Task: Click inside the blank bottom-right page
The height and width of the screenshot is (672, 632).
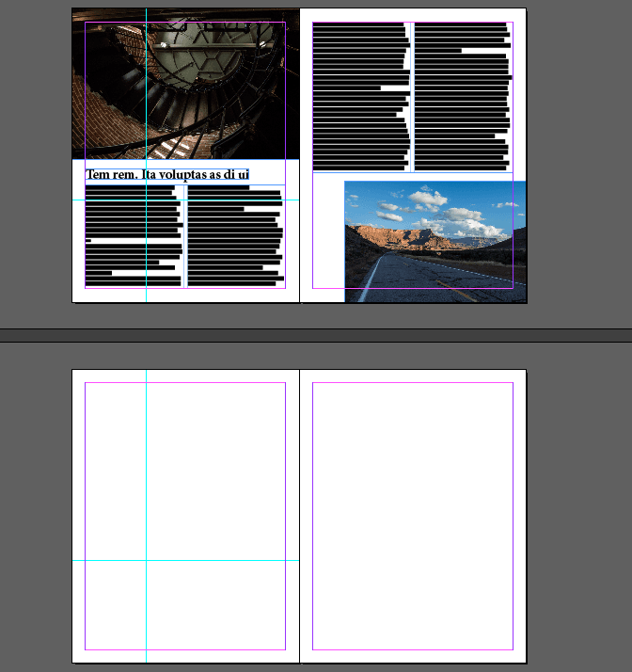Action: click(x=413, y=516)
